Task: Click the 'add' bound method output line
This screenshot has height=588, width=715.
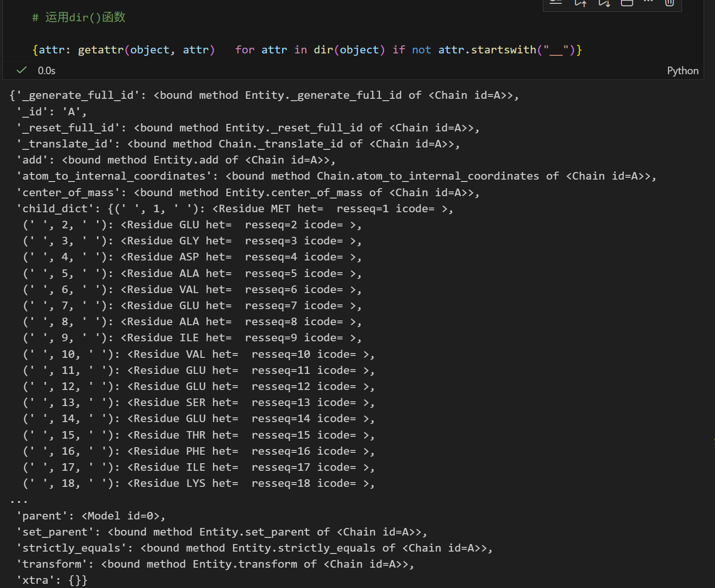Action: [x=176, y=160]
